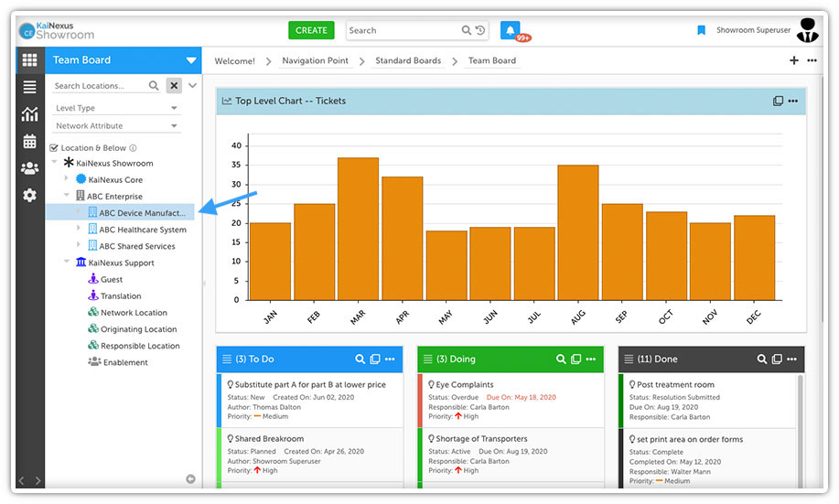Click the notifications bell icon
This screenshot has width=839, height=504.
click(x=510, y=30)
